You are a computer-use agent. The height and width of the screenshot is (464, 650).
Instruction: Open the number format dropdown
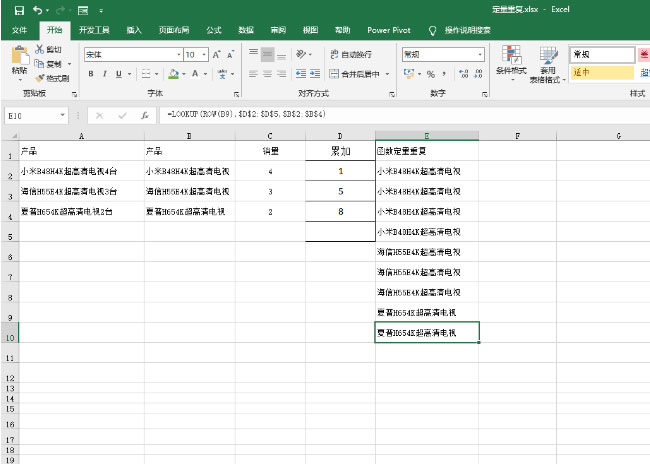pyautogui.click(x=480, y=54)
